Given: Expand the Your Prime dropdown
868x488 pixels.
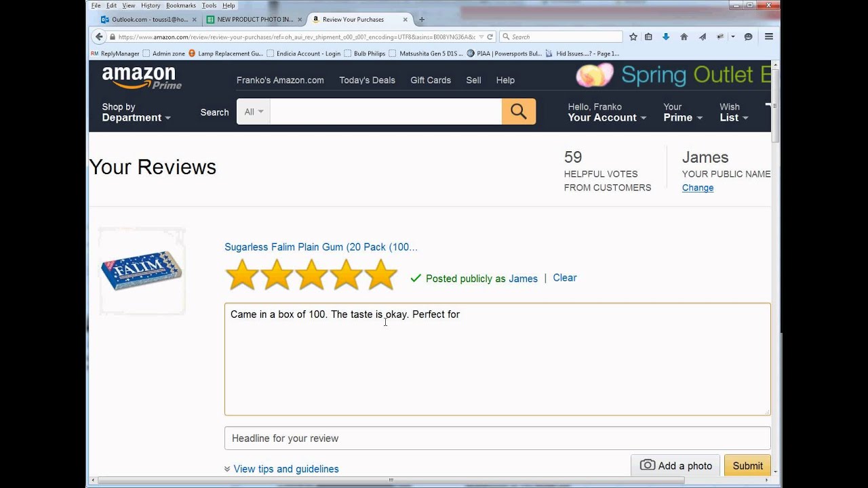Looking at the screenshot, I should pos(682,112).
